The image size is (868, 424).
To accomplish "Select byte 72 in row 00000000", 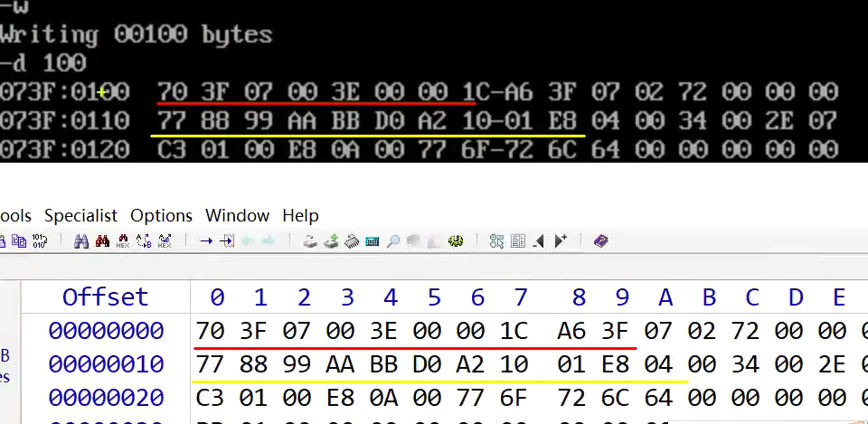I will tap(745, 331).
